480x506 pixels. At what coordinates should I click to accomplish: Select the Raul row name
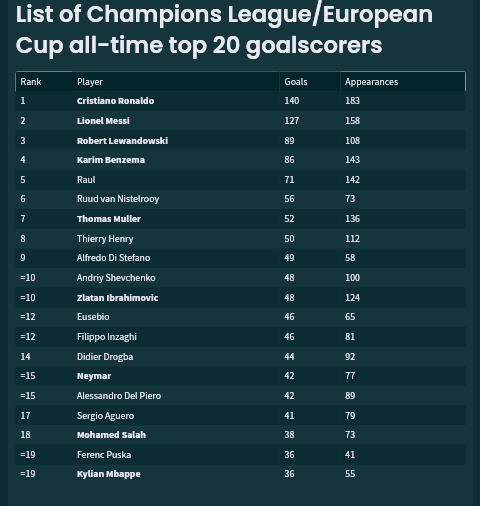pyautogui.click(x=86, y=180)
